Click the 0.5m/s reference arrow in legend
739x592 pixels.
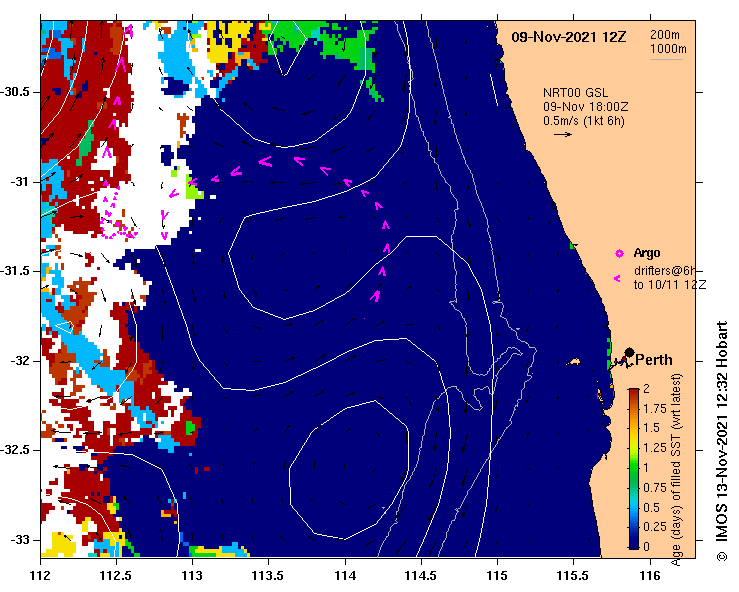click(x=563, y=134)
